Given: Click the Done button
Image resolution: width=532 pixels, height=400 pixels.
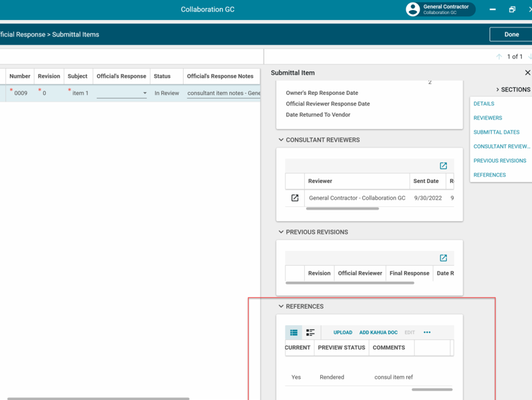Looking at the screenshot, I should coord(511,34).
